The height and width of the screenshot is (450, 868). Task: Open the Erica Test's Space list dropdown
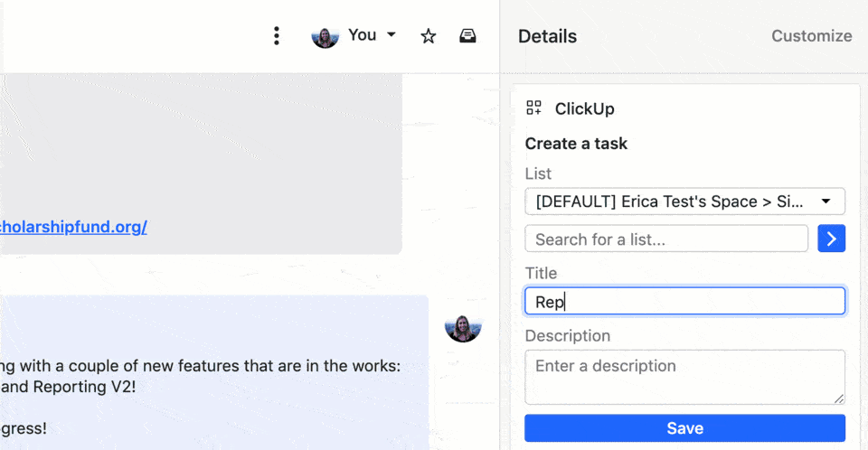(x=684, y=202)
